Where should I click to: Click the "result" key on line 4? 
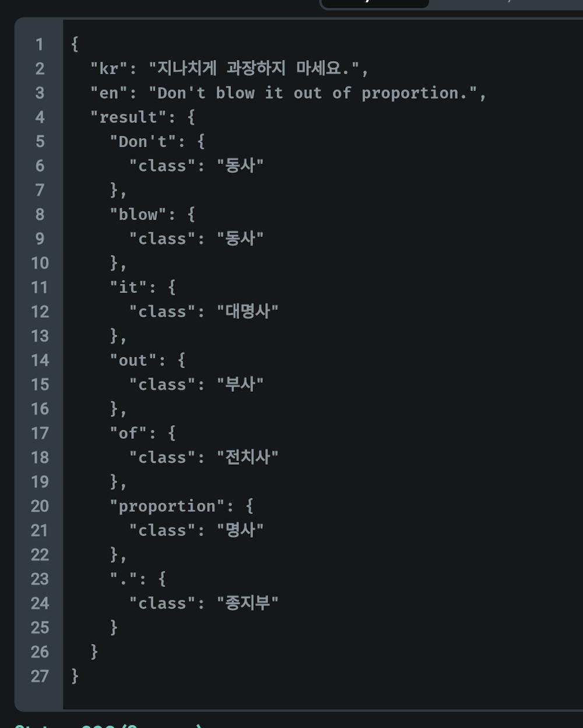[128, 117]
